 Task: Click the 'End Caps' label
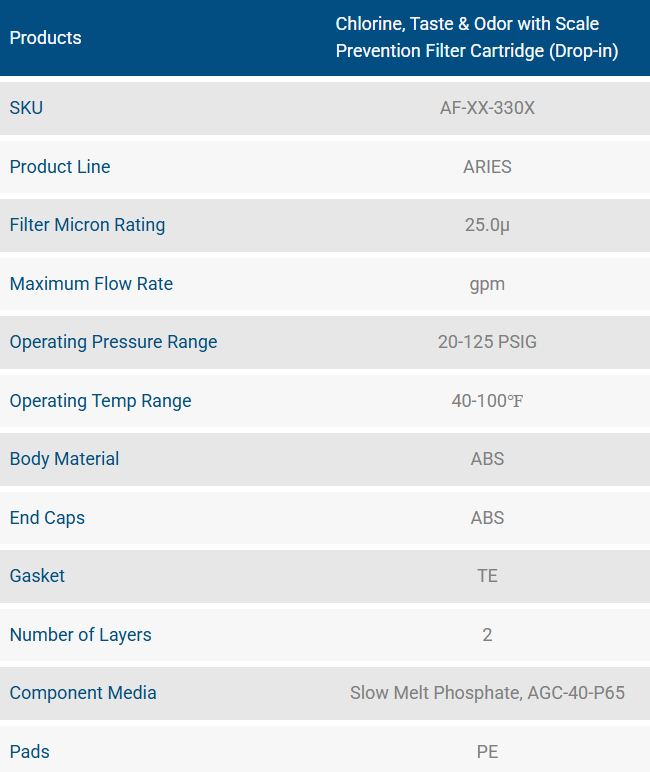47,518
